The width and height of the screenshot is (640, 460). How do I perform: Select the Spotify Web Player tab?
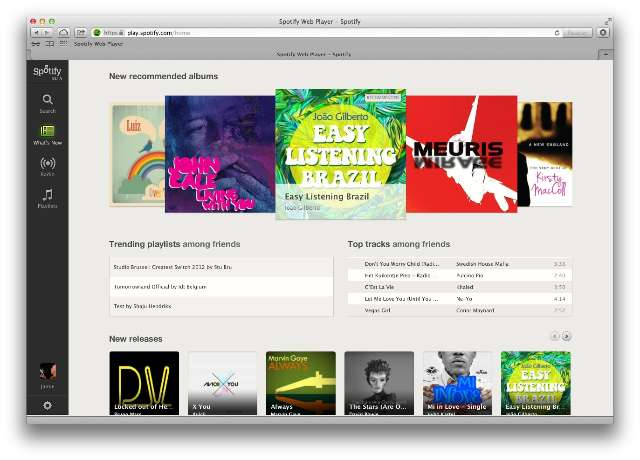coord(313,54)
